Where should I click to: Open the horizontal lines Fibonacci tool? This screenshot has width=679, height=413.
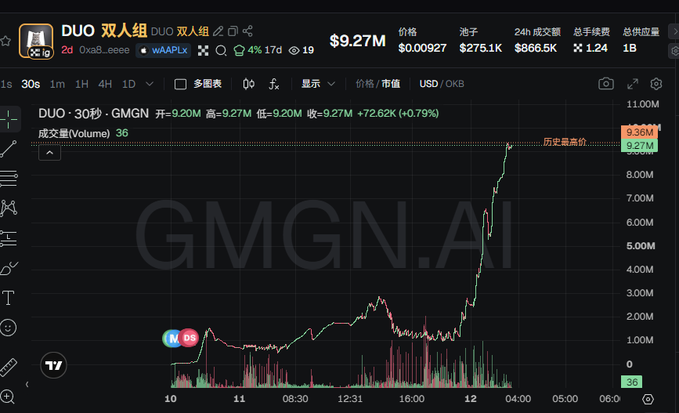[x=9, y=178]
